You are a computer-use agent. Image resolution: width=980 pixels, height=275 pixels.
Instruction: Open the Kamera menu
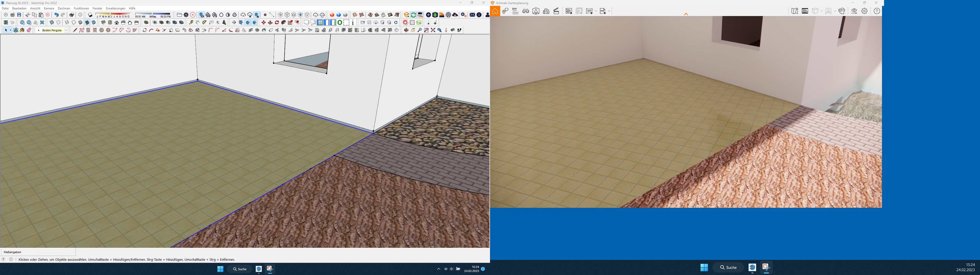tap(49, 8)
